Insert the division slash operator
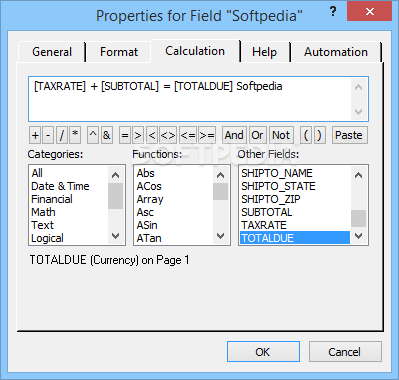Image resolution: width=399 pixels, height=380 pixels. tap(62, 135)
